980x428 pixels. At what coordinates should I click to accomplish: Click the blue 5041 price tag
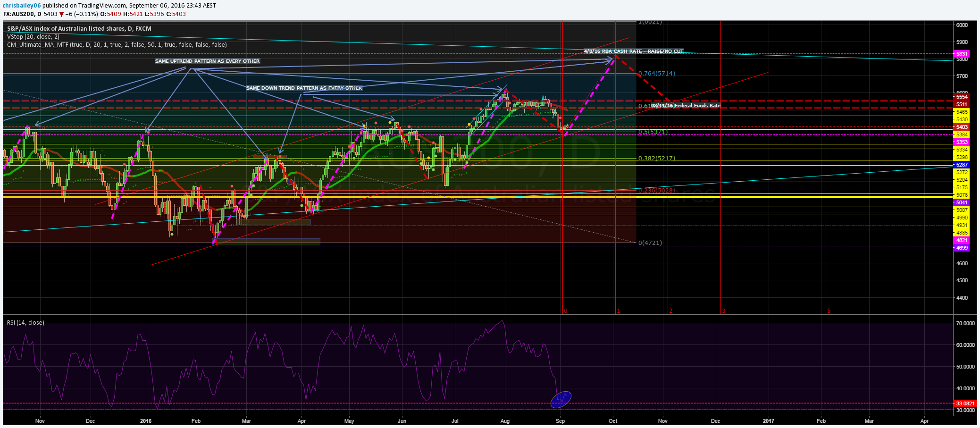click(x=962, y=202)
